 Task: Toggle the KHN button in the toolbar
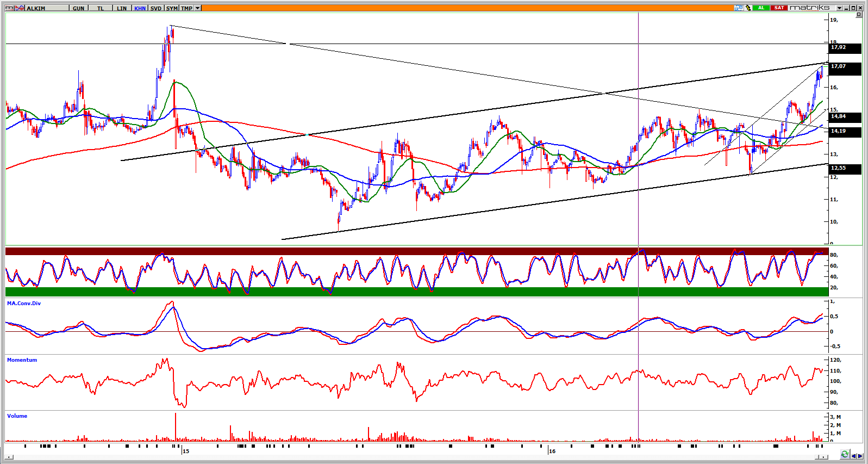click(140, 8)
